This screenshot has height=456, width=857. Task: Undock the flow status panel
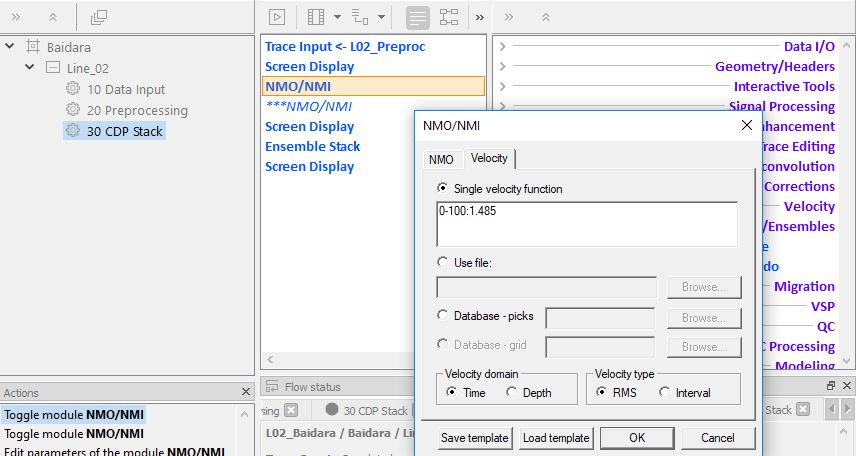click(831, 386)
